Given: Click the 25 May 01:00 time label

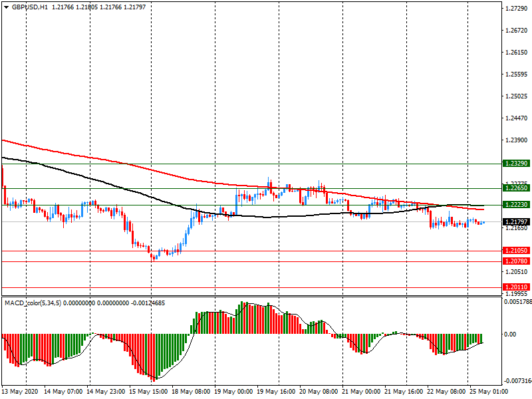Looking at the screenshot, I should [489, 392].
